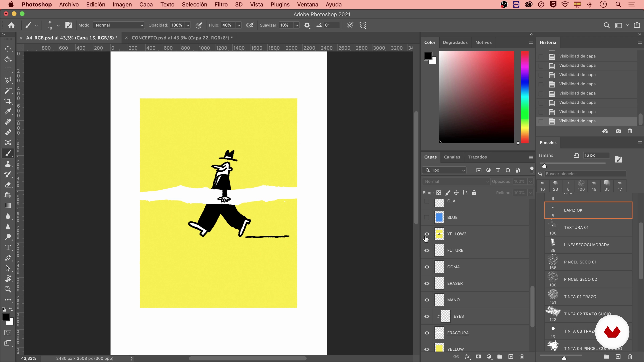Open smoothing options gear icon

[307, 25]
